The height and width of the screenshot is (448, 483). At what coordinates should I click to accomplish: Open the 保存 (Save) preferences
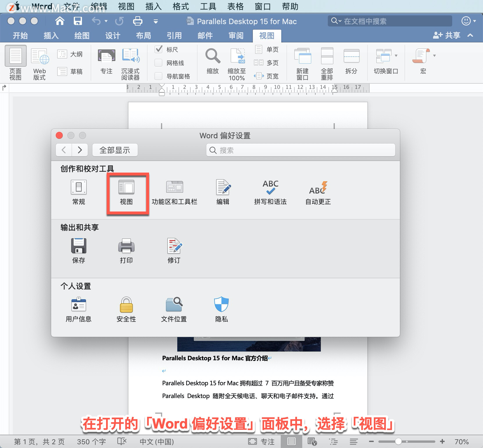(79, 251)
